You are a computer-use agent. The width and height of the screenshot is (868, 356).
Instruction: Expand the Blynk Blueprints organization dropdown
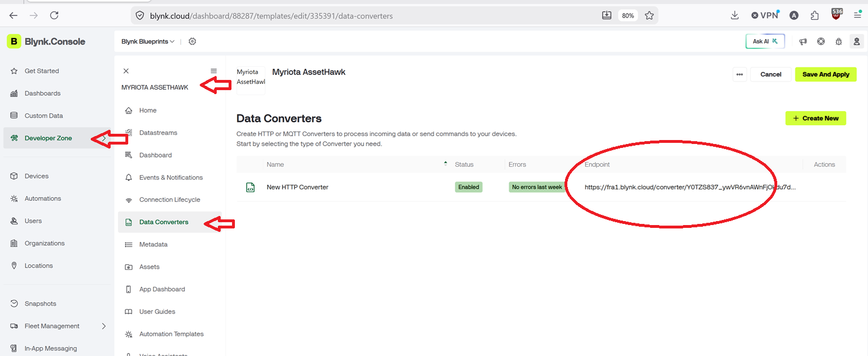tap(148, 41)
